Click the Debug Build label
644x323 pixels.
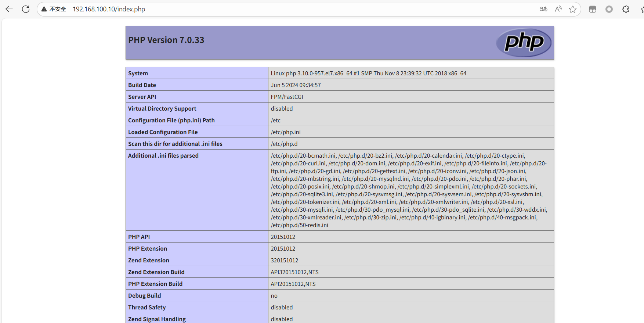pyautogui.click(x=145, y=295)
